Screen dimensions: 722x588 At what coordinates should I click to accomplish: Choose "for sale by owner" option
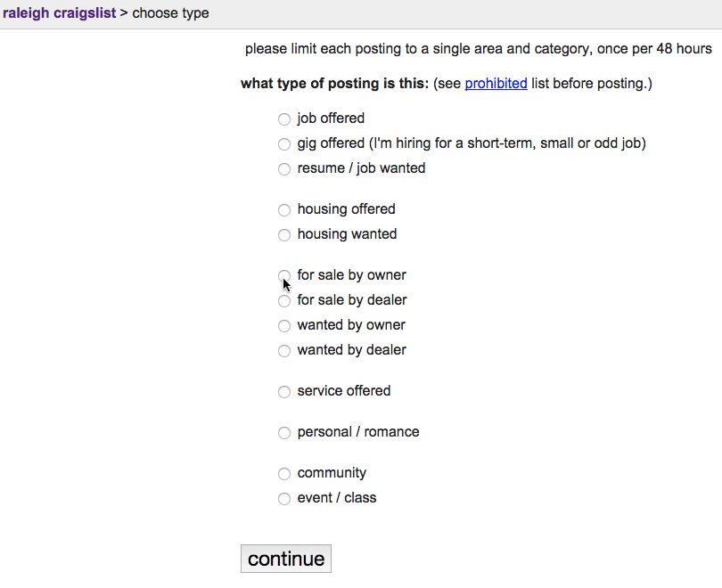pos(283,275)
